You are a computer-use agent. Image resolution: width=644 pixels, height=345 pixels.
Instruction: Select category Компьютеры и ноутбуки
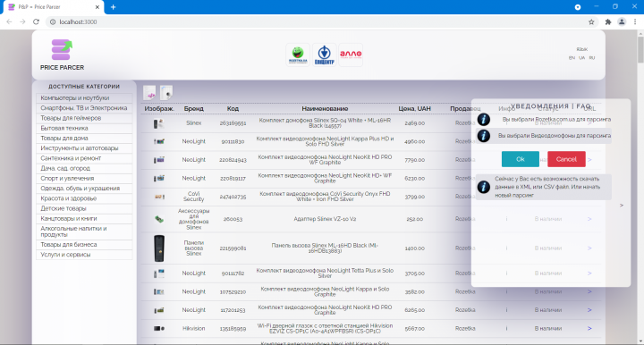click(84, 98)
